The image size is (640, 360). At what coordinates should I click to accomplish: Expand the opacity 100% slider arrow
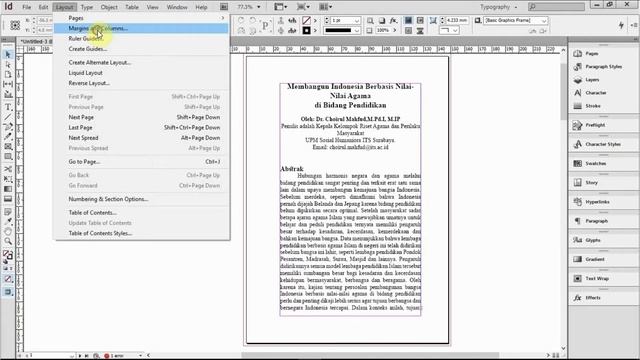coord(394,31)
